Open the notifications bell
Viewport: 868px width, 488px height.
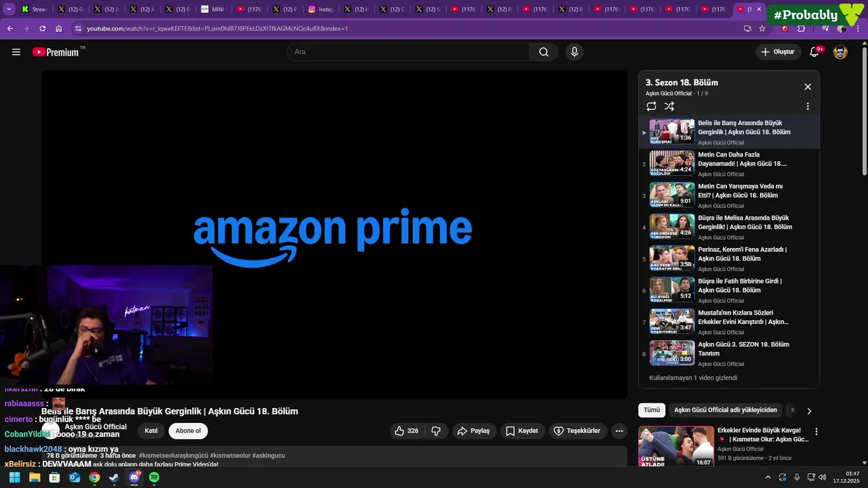coord(815,52)
